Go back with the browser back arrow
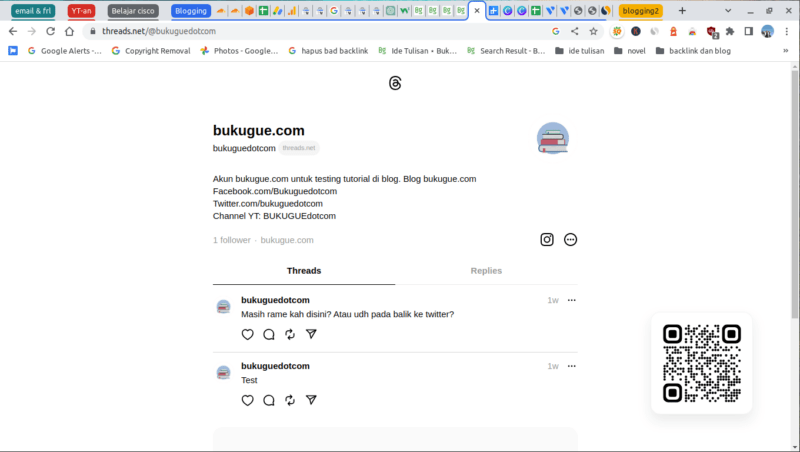800x452 pixels. [13, 31]
